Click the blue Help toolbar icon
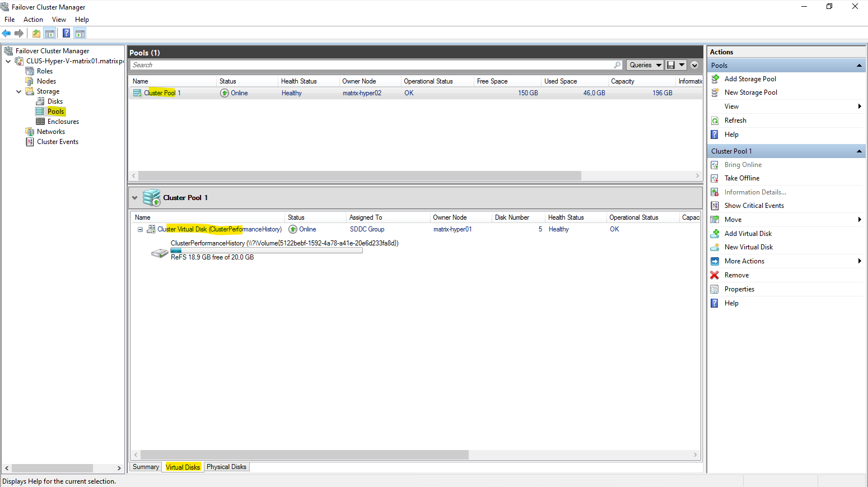Viewport: 868px width, 487px height. pyautogui.click(x=66, y=34)
